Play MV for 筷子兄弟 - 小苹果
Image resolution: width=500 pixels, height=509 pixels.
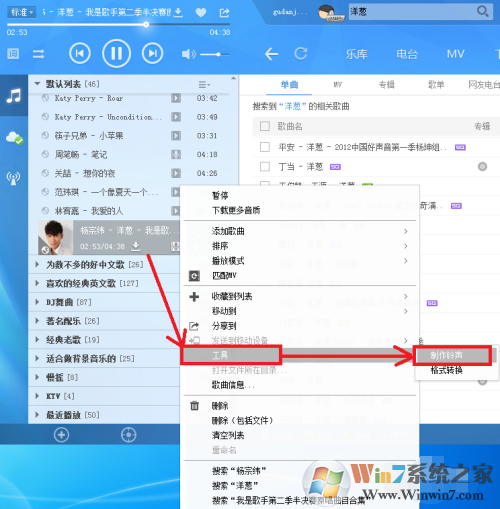pyautogui.click(x=176, y=136)
